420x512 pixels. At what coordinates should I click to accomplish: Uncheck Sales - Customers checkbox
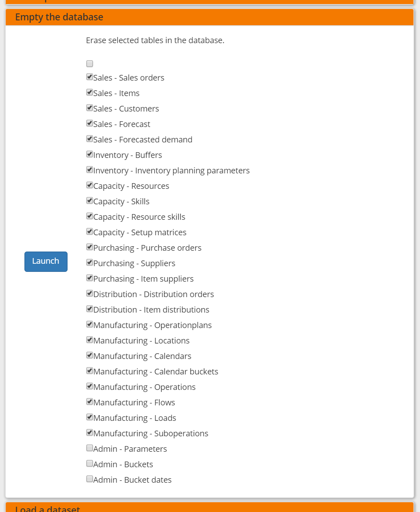pos(90,108)
